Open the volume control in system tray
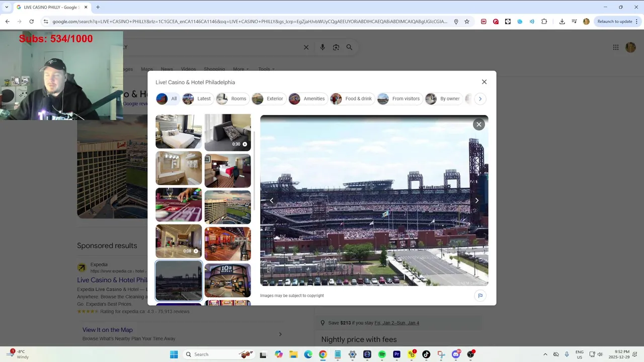This screenshot has width=644, height=362. (600, 354)
